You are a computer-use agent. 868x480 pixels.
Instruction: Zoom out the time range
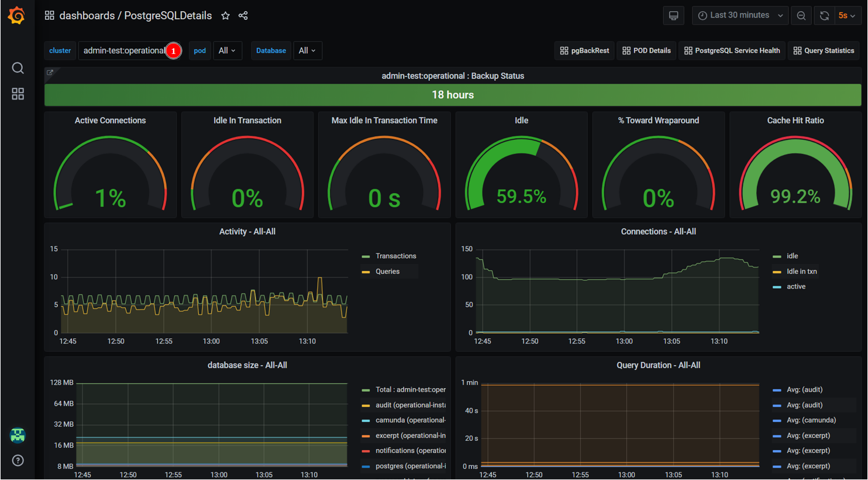pyautogui.click(x=801, y=16)
